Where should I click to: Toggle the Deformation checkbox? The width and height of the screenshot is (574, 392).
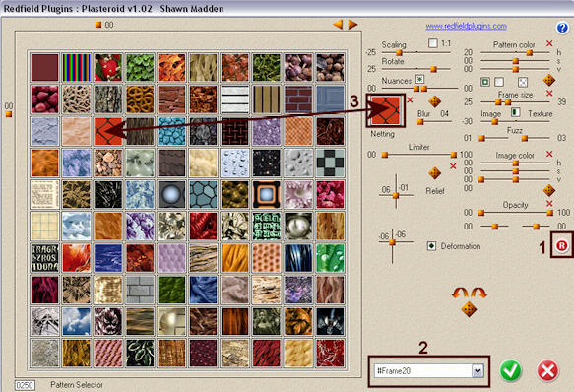(431, 246)
